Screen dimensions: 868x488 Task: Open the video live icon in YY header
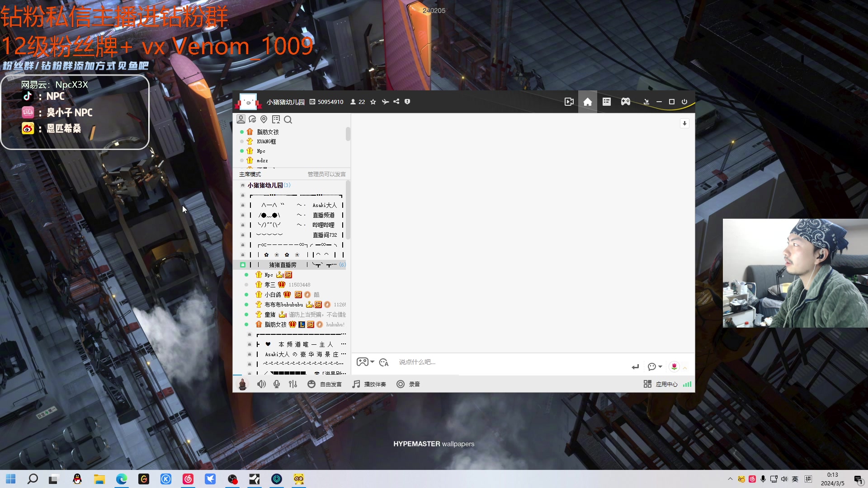tap(569, 102)
